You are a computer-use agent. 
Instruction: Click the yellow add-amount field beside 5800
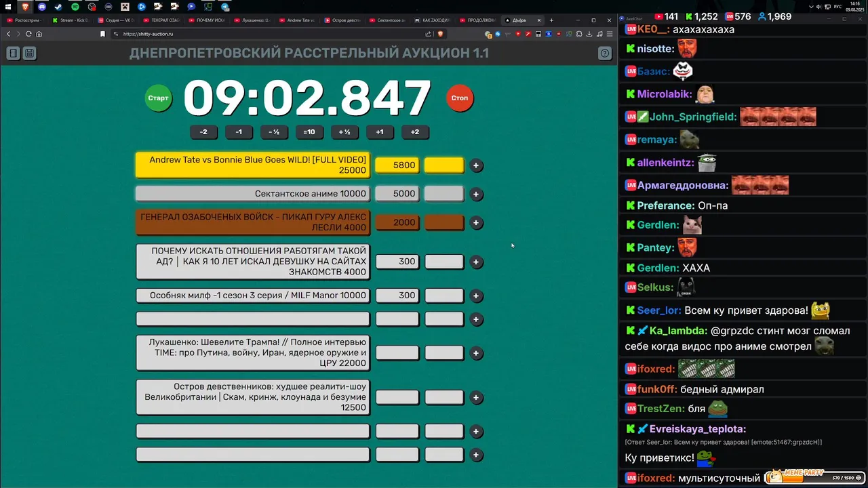click(444, 165)
